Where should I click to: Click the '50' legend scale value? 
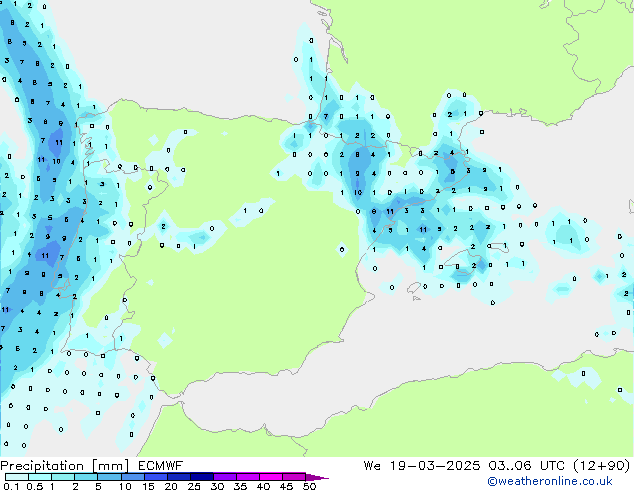click(x=309, y=486)
